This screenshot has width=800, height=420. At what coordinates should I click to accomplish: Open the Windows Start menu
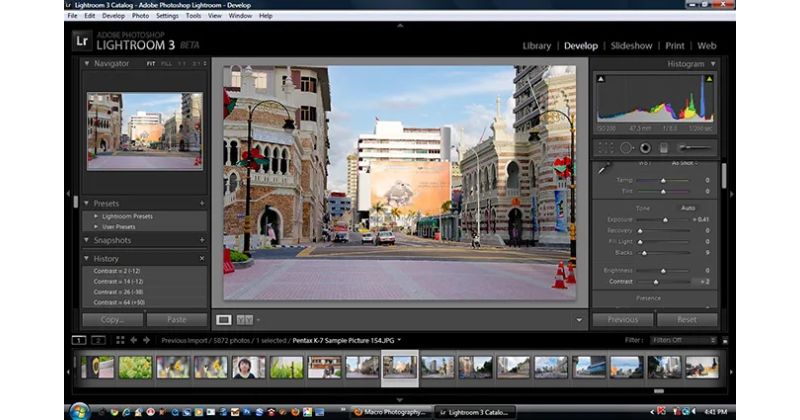[79, 411]
